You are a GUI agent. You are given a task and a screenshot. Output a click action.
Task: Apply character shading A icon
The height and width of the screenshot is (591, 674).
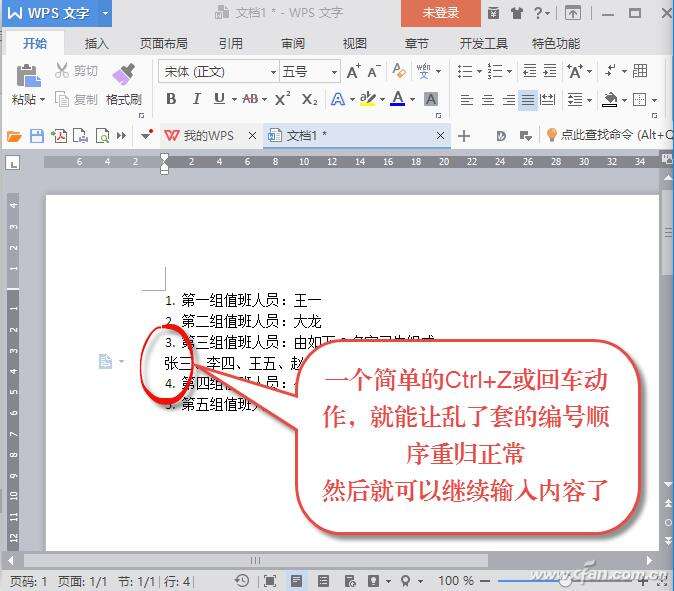(431, 99)
